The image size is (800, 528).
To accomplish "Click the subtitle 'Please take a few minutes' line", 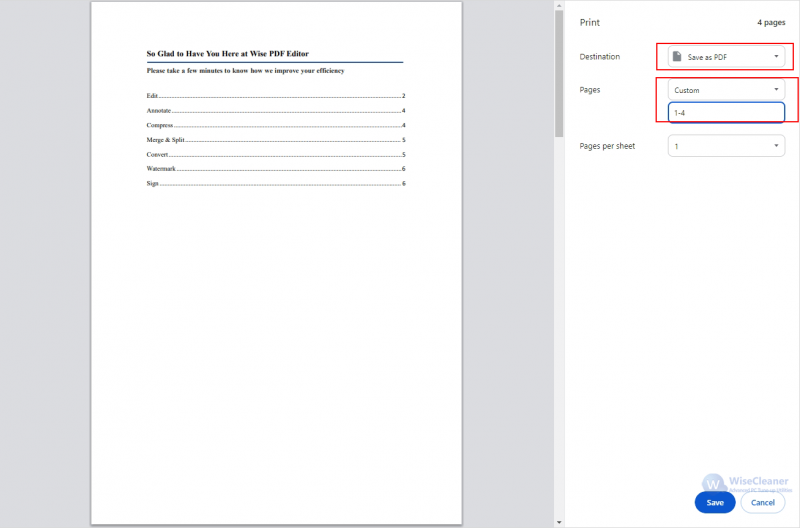I will coord(245,71).
